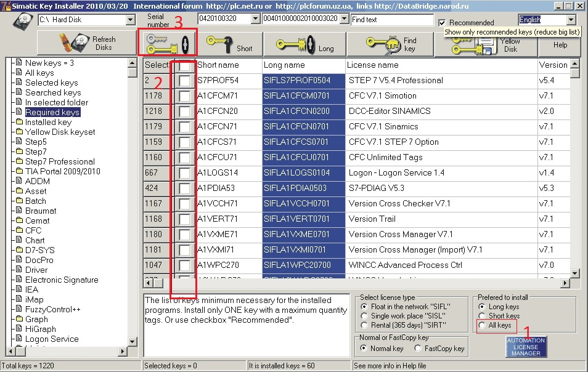Viewport: 588px width, 372px height.
Task: Sort by License name column header
Action: (x=441, y=65)
